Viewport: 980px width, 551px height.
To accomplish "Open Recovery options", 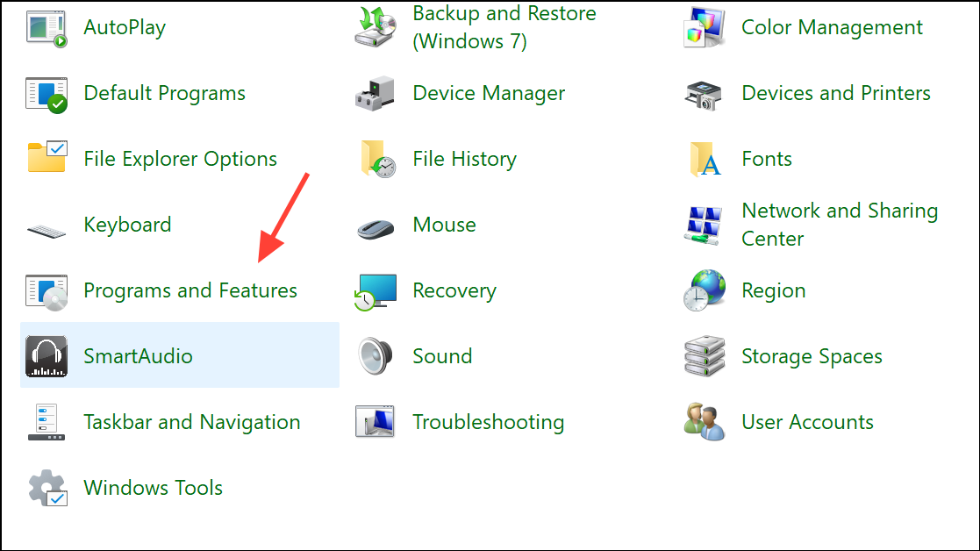I will tap(454, 290).
